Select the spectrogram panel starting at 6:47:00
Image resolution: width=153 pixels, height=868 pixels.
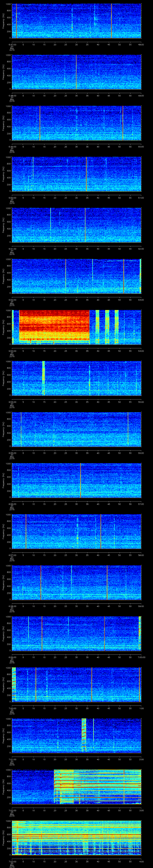point(77,21)
